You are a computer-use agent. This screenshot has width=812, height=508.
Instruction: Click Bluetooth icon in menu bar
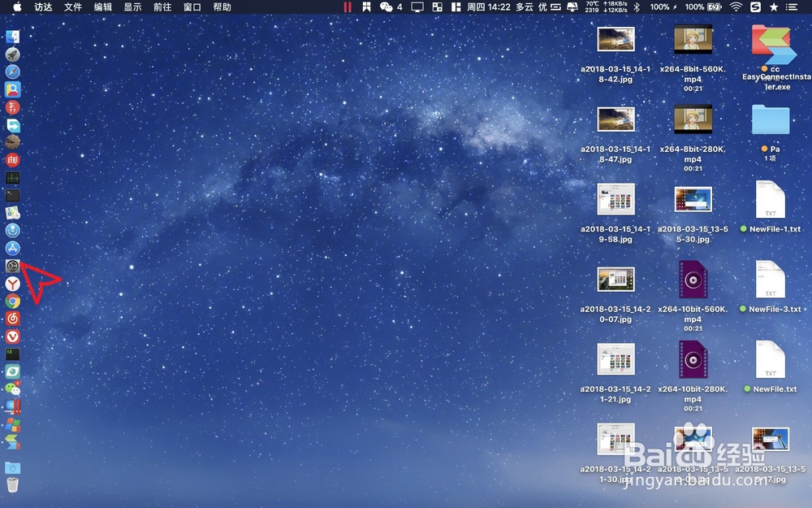coord(637,7)
